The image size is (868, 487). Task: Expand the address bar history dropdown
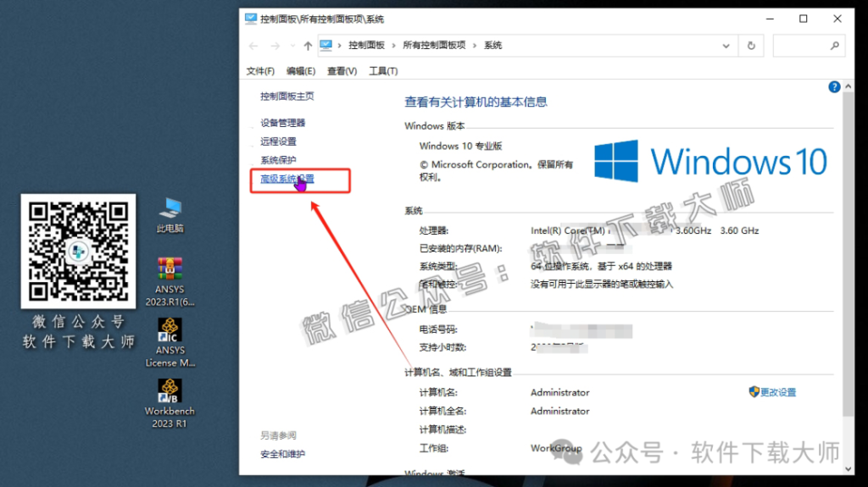coord(726,46)
